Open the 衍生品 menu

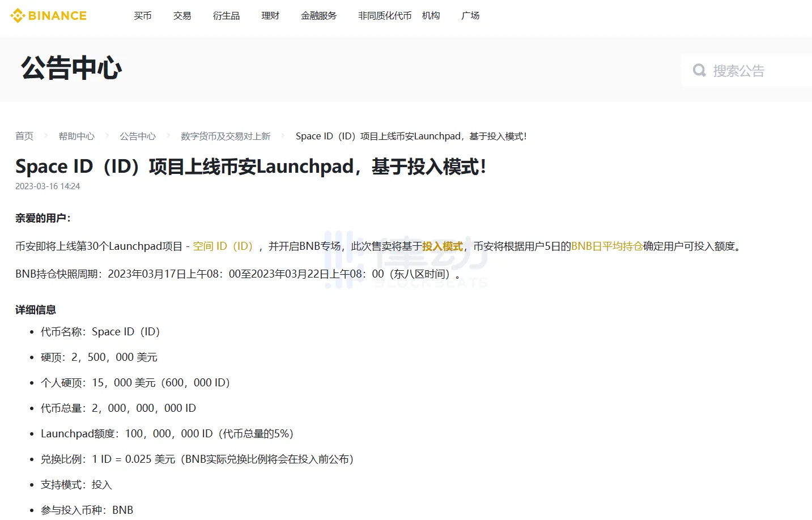(x=226, y=16)
